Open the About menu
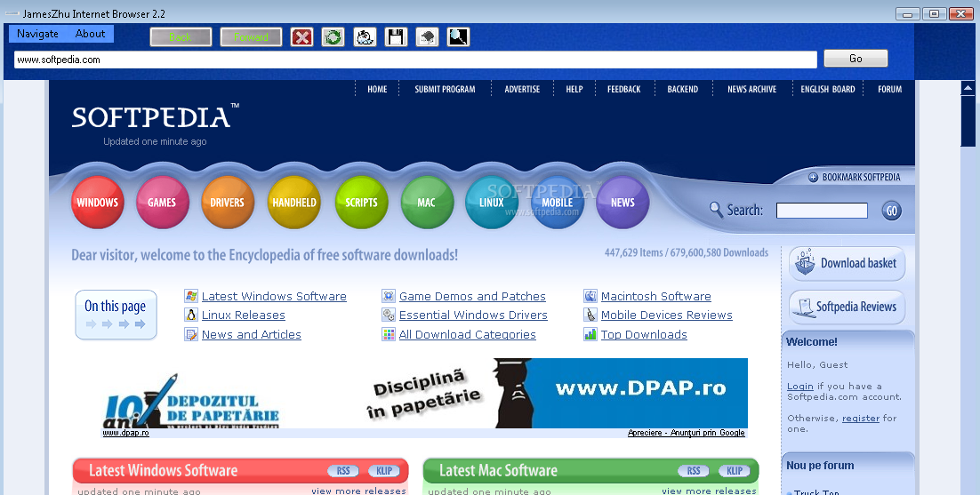Screen dimensions: 980x495 [x=90, y=34]
